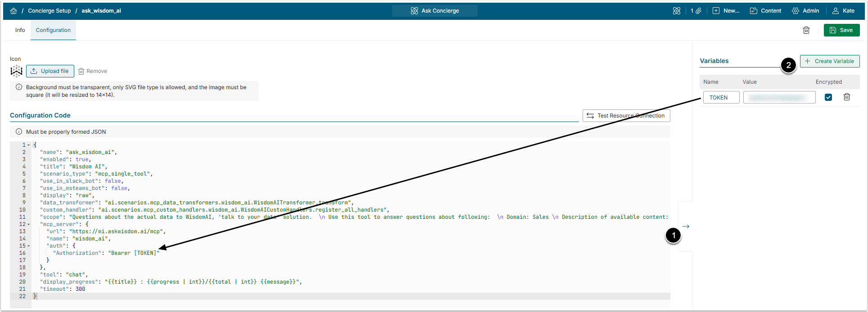Open the New... menu

(726, 11)
